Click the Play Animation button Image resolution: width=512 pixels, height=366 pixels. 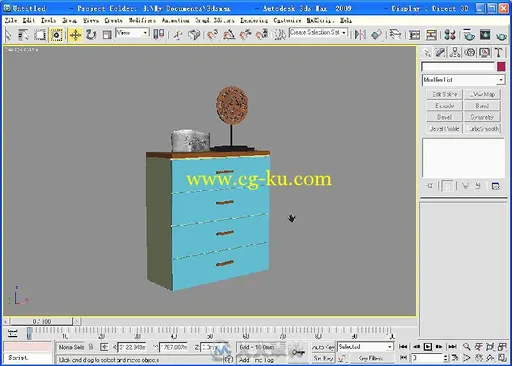pos(428,347)
